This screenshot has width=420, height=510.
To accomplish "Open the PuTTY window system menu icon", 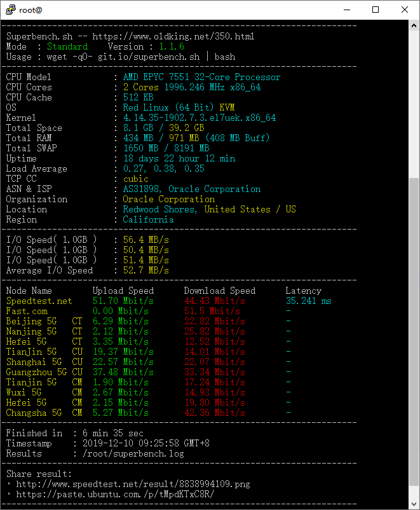I will (10, 10).
